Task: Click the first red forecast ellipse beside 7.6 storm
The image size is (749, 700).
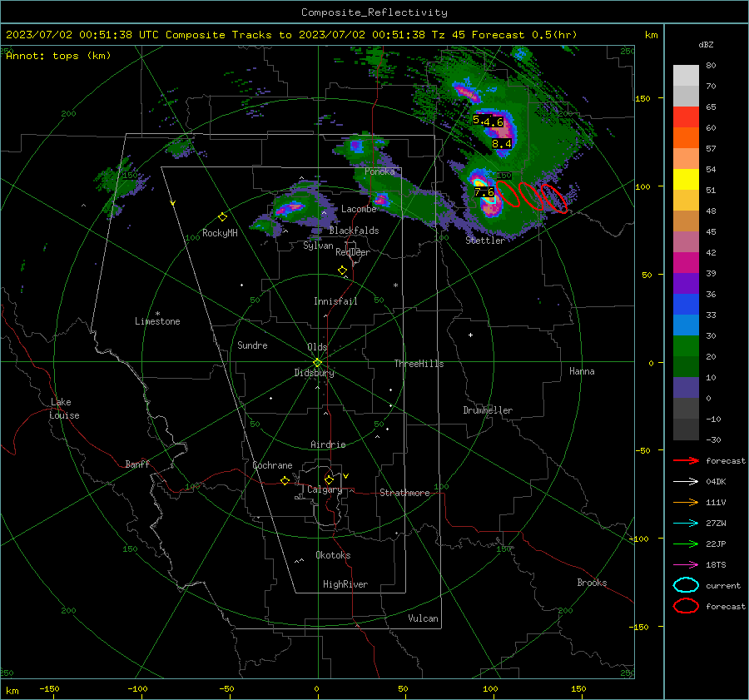Action: coord(508,193)
